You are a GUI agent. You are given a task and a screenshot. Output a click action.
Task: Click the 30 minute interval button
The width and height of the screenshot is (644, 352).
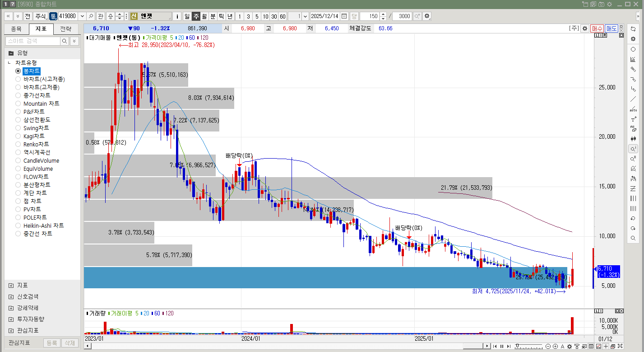(x=274, y=16)
